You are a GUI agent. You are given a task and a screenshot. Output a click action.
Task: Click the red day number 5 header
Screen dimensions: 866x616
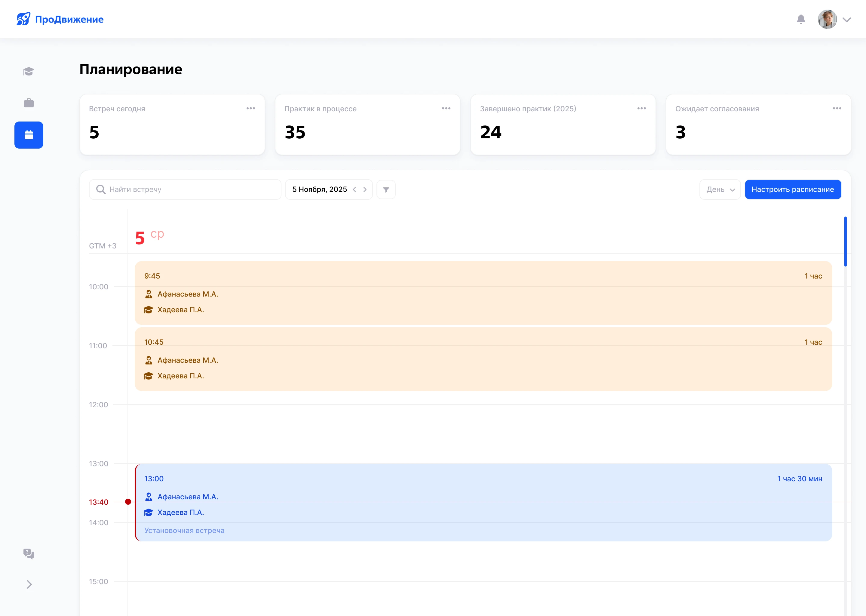coord(140,238)
